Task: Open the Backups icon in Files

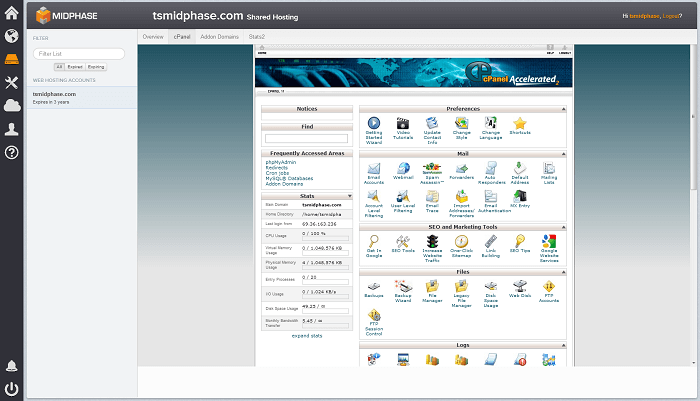Action: pyautogui.click(x=374, y=286)
